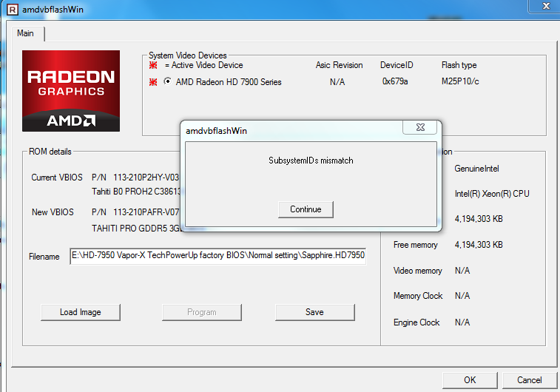This screenshot has height=392, width=560.
Task: Click the Flash type value M25P10/c
Action: (460, 81)
